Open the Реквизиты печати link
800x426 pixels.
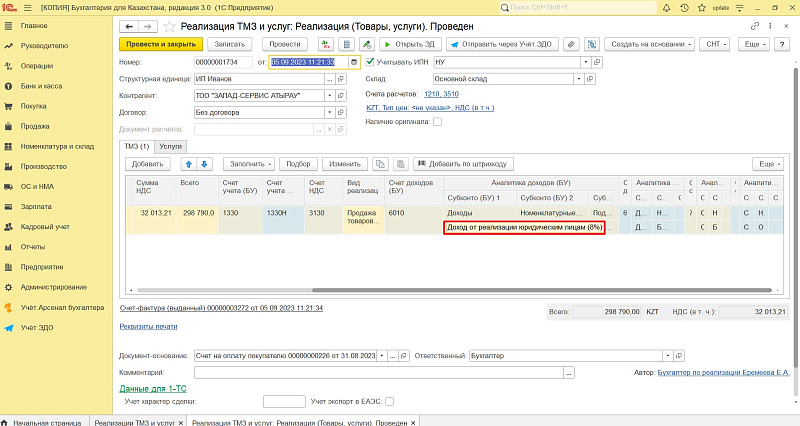coord(148,326)
